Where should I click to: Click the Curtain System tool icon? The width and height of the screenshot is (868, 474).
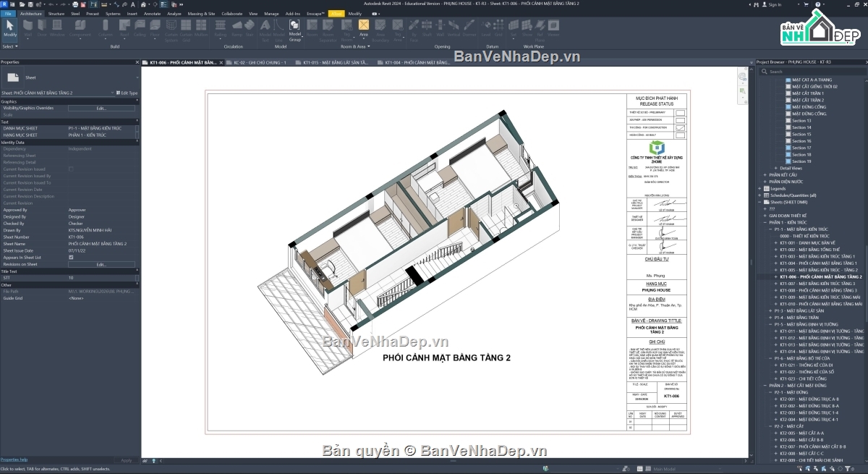171,25
